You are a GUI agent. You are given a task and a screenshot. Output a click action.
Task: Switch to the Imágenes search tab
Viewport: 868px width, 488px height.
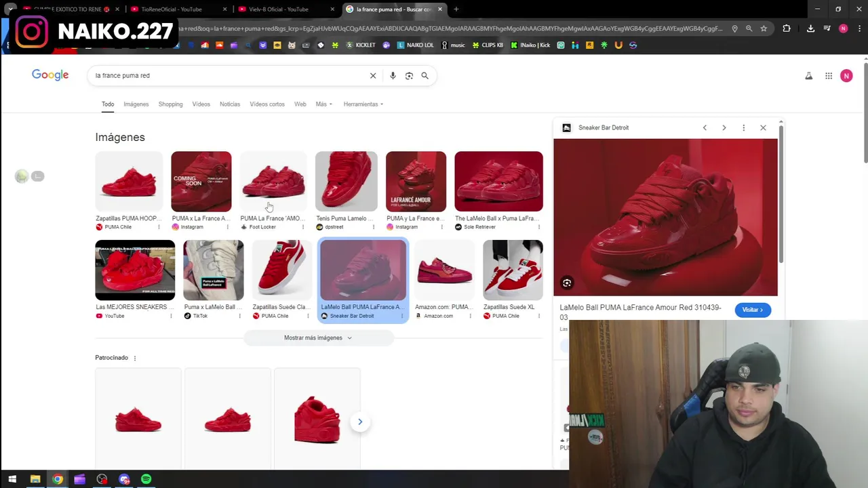pyautogui.click(x=136, y=104)
